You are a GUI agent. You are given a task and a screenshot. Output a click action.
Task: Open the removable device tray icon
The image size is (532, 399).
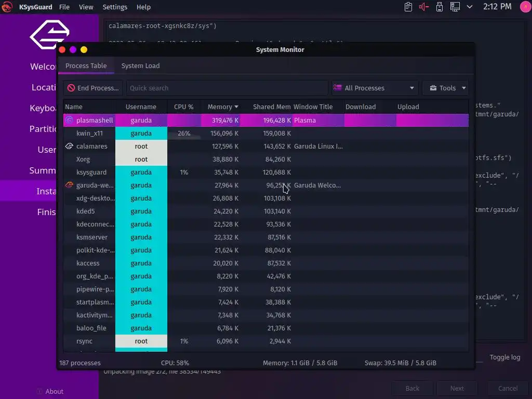tap(440, 7)
